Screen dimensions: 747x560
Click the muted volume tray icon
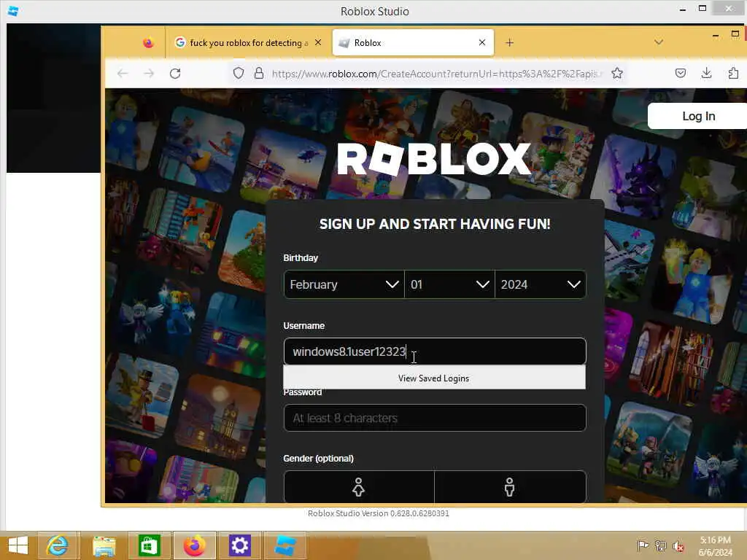[678, 546]
